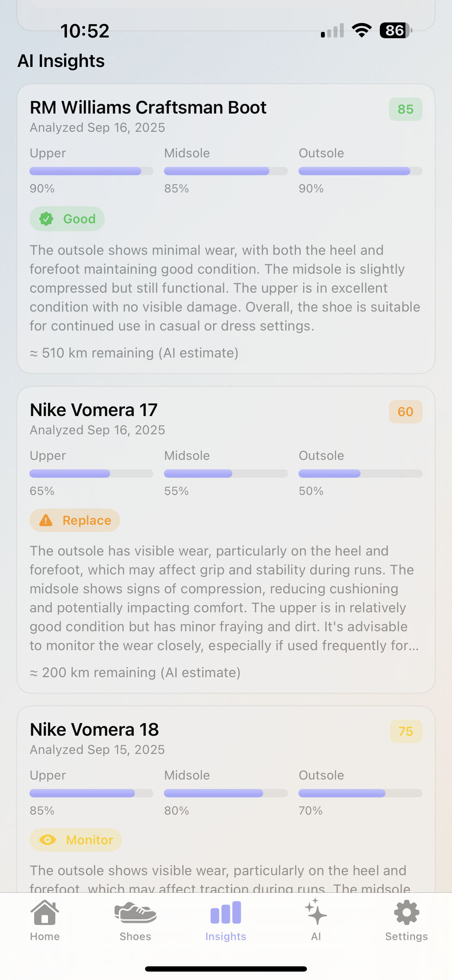Switch to the Insights tab label
Screen dimensions: 452x980
click(225, 937)
